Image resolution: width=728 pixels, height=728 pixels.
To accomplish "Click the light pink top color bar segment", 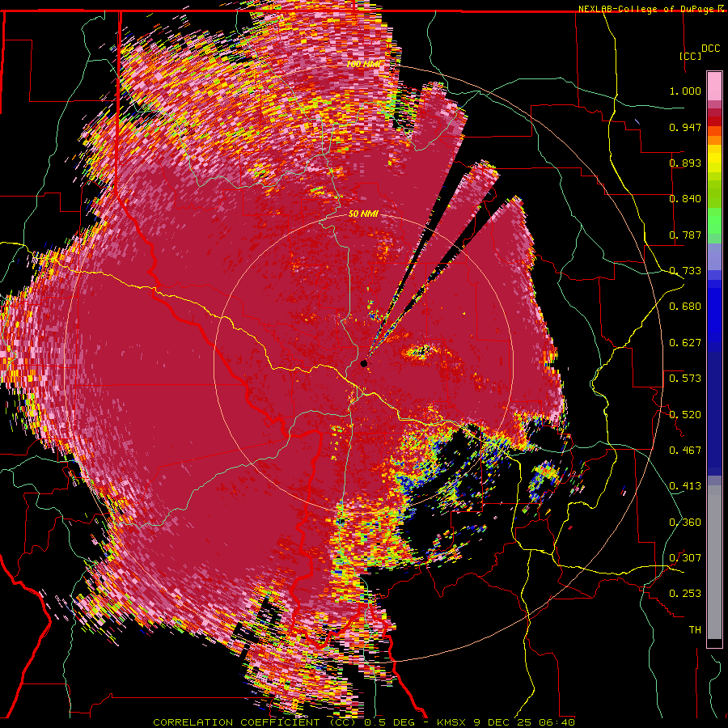I will point(714,86).
